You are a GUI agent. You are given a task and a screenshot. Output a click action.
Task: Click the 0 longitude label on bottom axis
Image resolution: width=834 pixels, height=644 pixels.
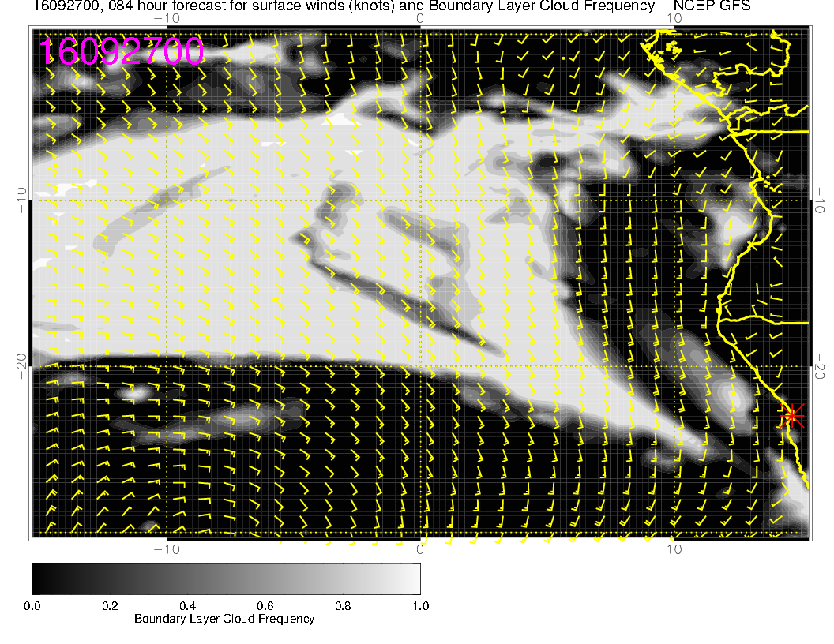tap(421, 549)
